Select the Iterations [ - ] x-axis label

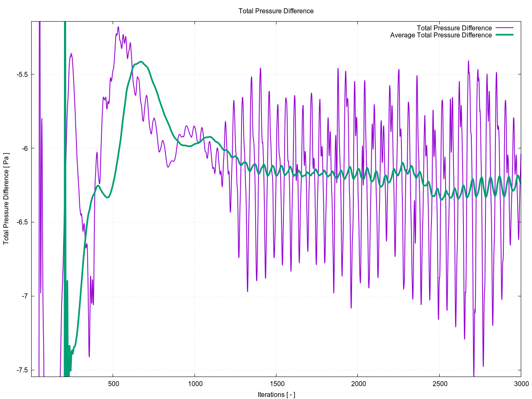tap(276, 394)
